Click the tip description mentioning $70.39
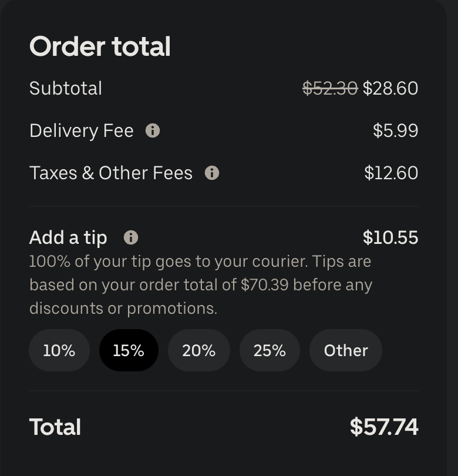Screen dimensions: 458x476 [201, 285]
